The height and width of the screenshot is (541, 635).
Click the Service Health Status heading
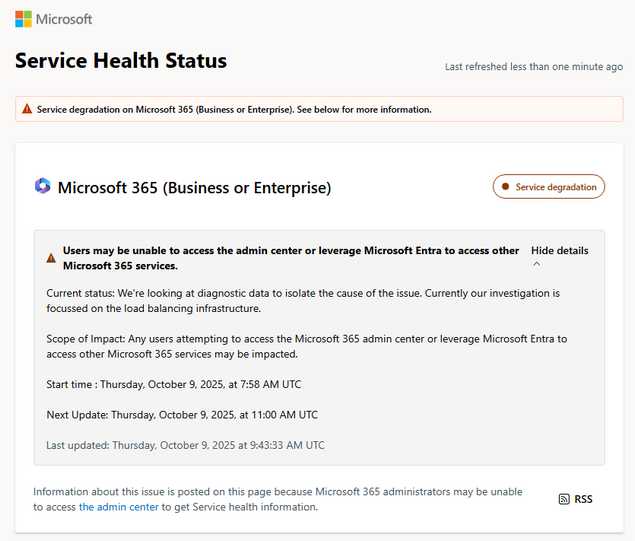click(121, 61)
